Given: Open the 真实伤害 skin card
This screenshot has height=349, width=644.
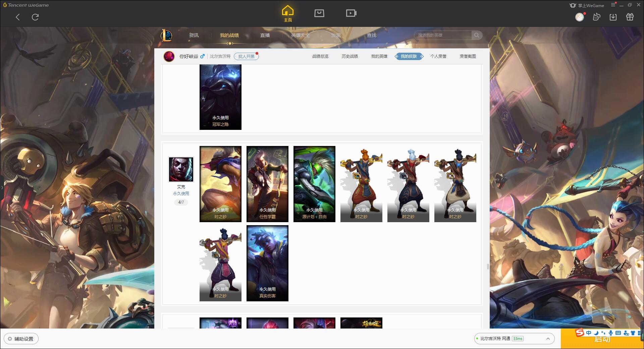Looking at the screenshot, I should pos(267,263).
